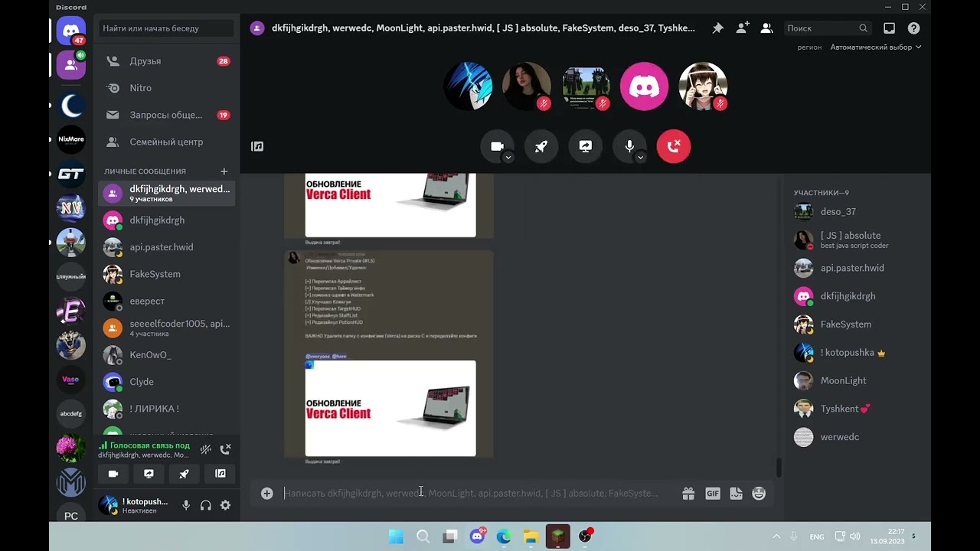Viewport: 980px width, 551px height.
Task: Expand camera options arrow in call controls
Action: coord(508,158)
